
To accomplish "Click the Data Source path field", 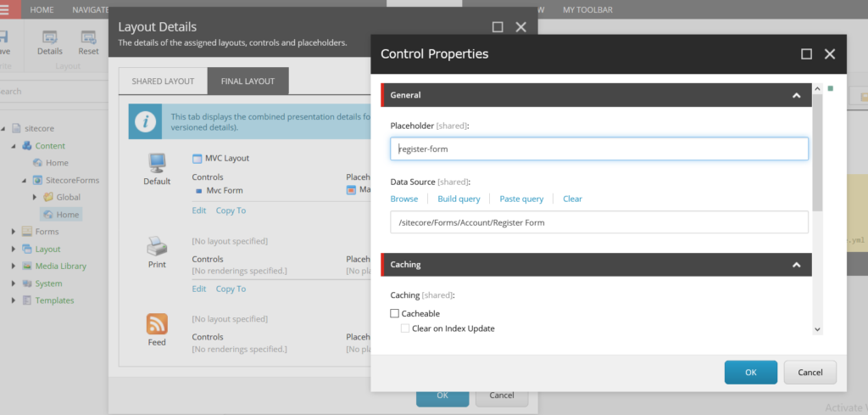I will (x=599, y=222).
